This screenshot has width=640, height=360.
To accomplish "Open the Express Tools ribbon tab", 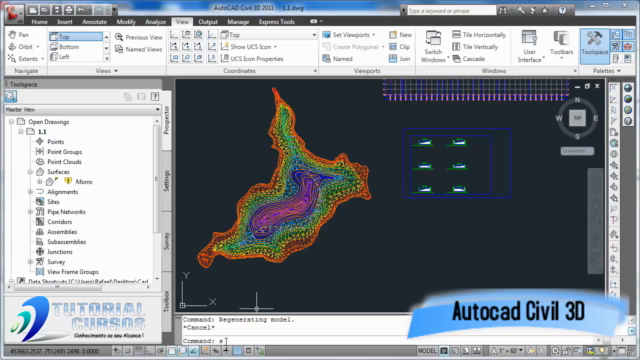I will pyautogui.click(x=277, y=22).
